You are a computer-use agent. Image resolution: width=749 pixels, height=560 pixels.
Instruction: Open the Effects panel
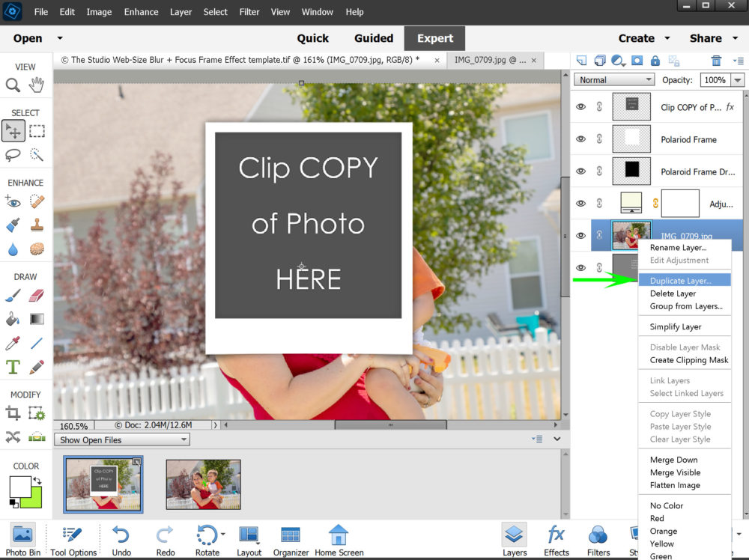pyautogui.click(x=557, y=540)
